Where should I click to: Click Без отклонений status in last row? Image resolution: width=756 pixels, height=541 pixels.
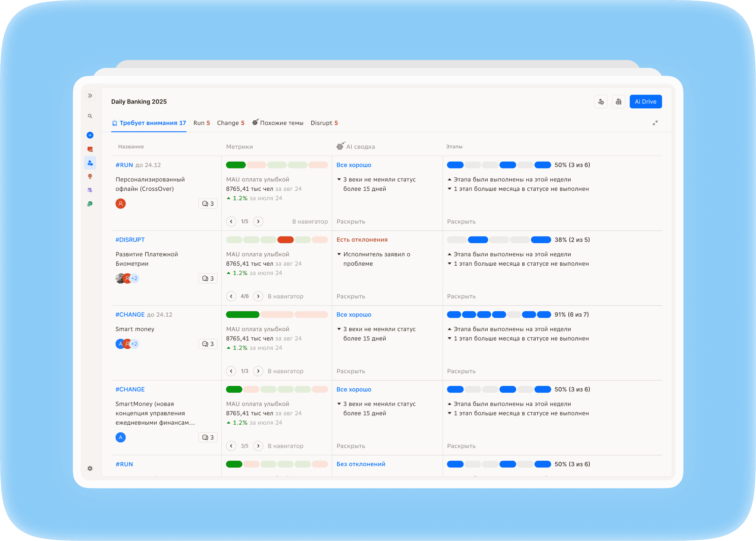[361, 464]
